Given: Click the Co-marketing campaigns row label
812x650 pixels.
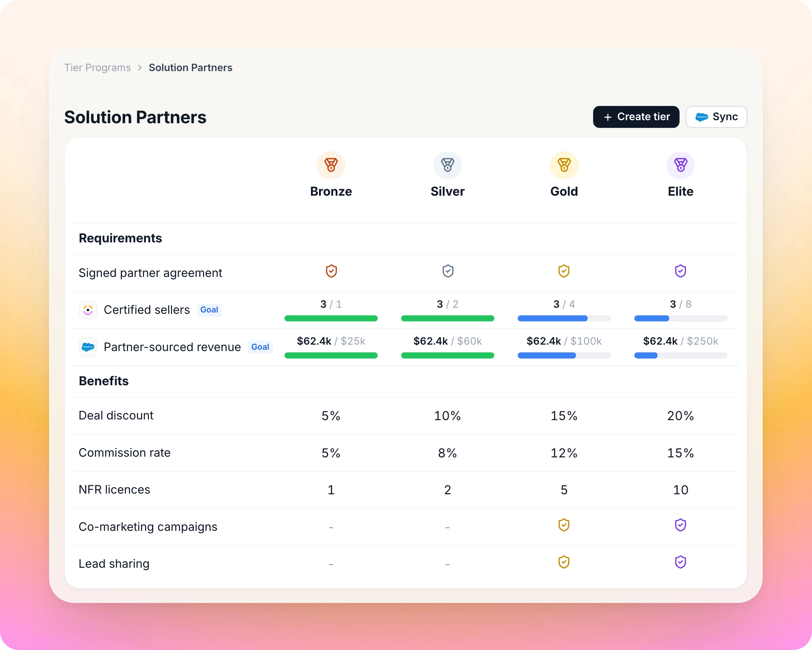Looking at the screenshot, I should 148,526.
